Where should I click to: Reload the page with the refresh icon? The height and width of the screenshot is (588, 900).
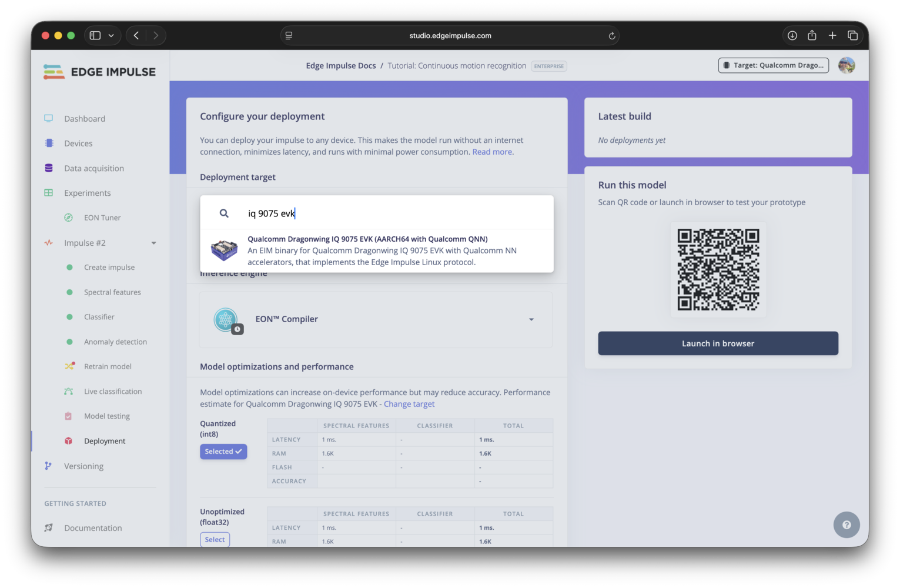coord(612,36)
